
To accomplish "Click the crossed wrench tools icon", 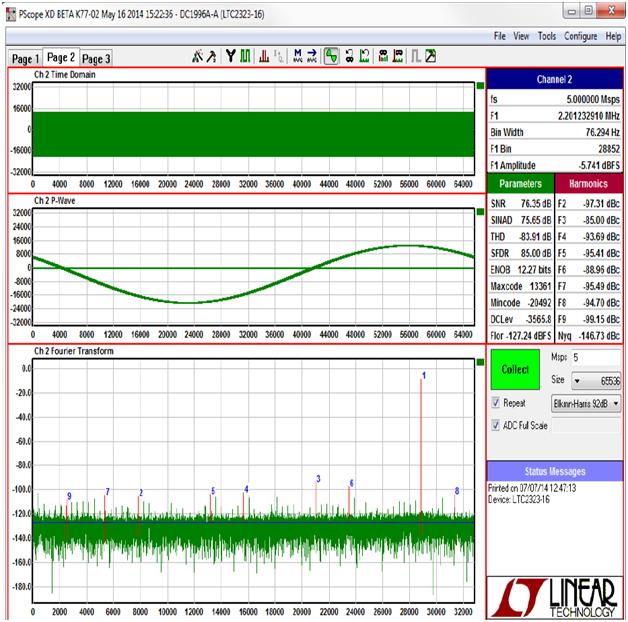I will coord(197,57).
